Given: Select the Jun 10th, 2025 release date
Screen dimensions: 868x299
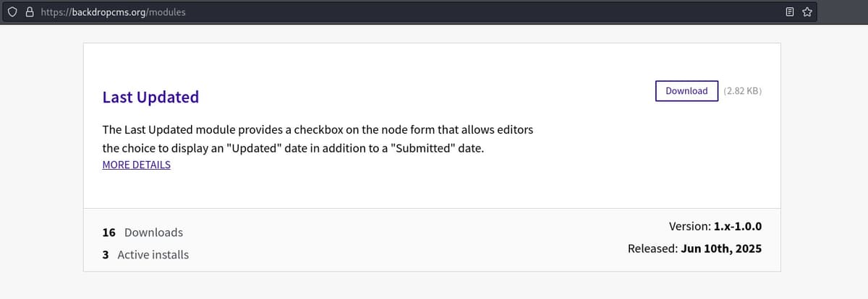Looking at the screenshot, I should pos(721,248).
